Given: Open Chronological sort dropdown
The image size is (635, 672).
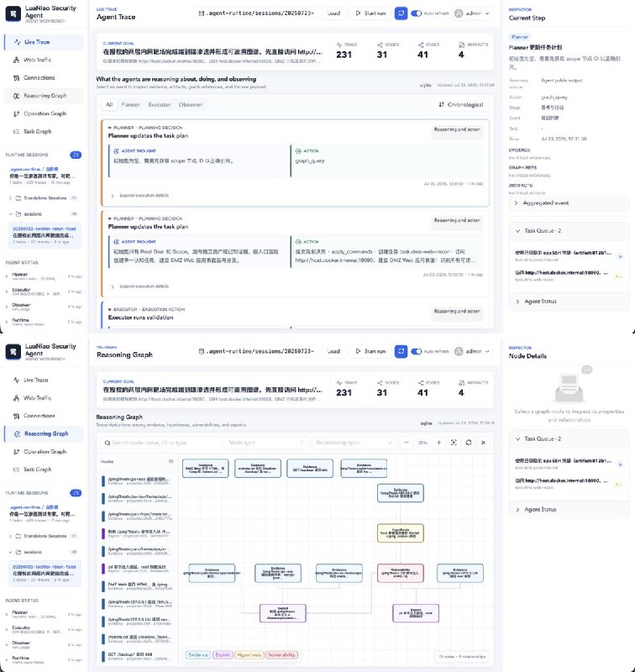Looking at the screenshot, I should click(x=460, y=104).
